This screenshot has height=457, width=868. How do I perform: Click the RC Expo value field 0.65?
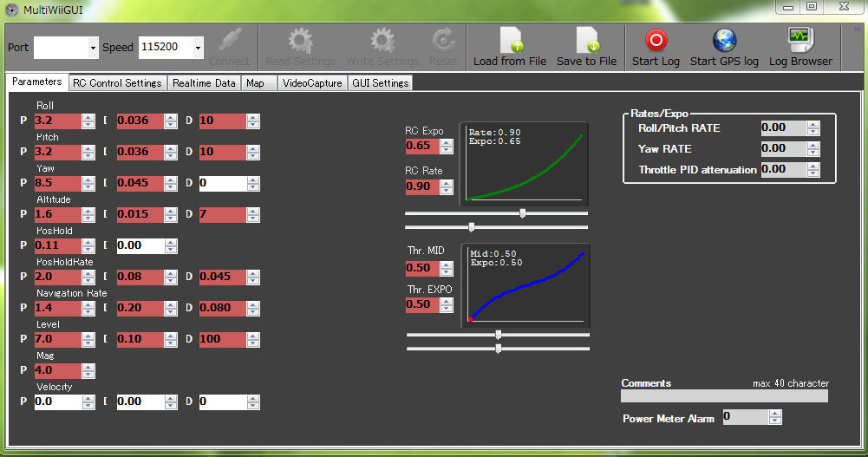point(422,146)
